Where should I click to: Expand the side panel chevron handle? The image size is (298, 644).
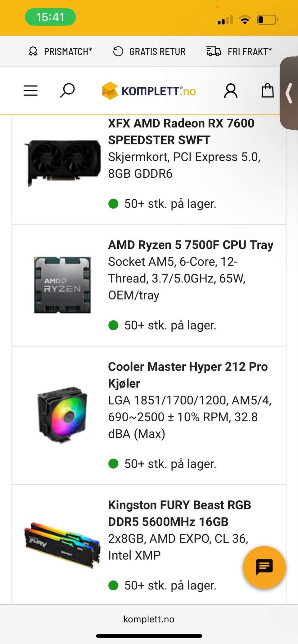tap(289, 93)
